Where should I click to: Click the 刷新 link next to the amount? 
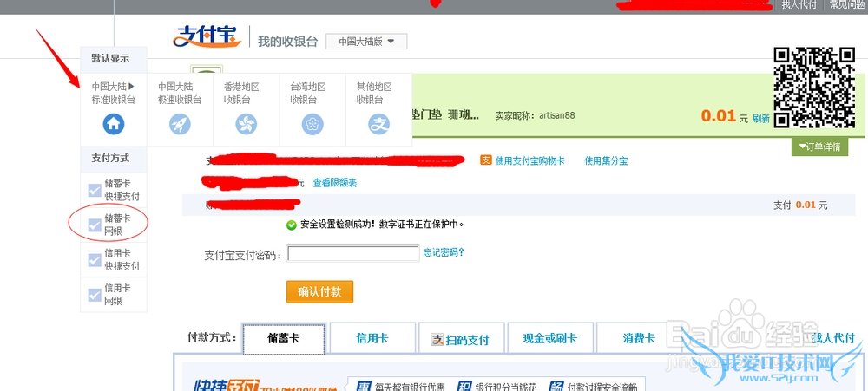tap(761, 119)
